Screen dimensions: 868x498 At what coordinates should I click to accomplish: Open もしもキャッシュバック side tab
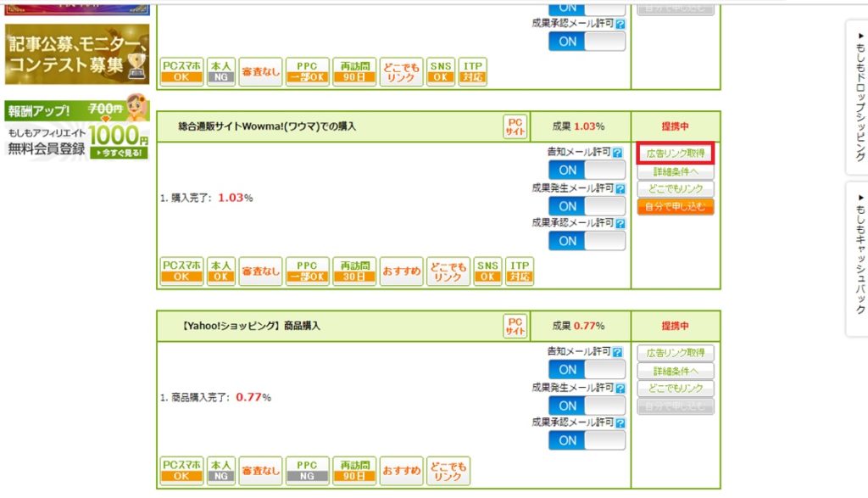tap(860, 259)
